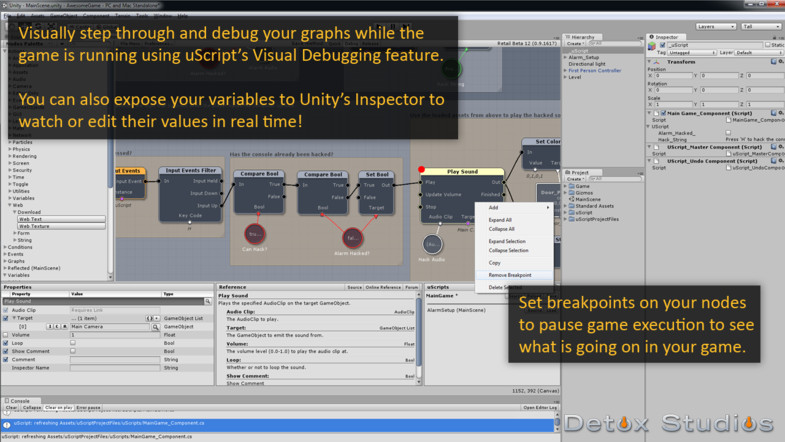Viewport: 785px width, 442px height.
Task: Select the AlarmSetup (MainScene) uScript entry
Action: point(456,310)
